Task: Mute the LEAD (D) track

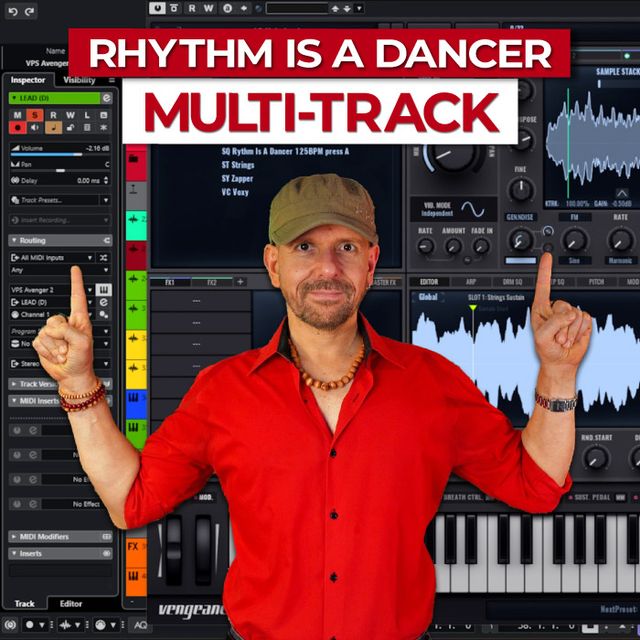Action: 17,115
